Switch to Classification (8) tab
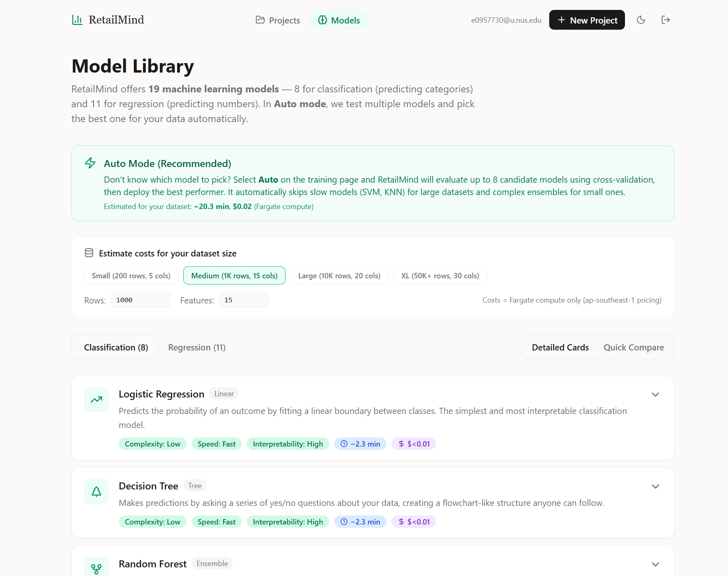The height and width of the screenshot is (576, 728). click(x=116, y=347)
